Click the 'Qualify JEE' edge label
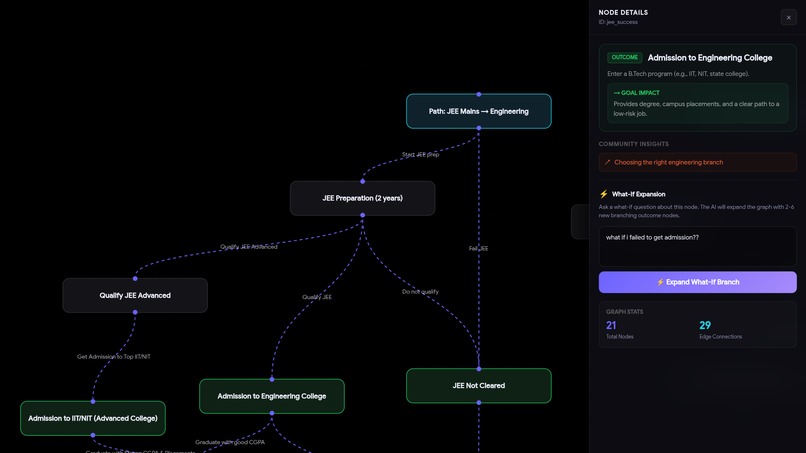This screenshot has height=453, width=806. (317, 297)
